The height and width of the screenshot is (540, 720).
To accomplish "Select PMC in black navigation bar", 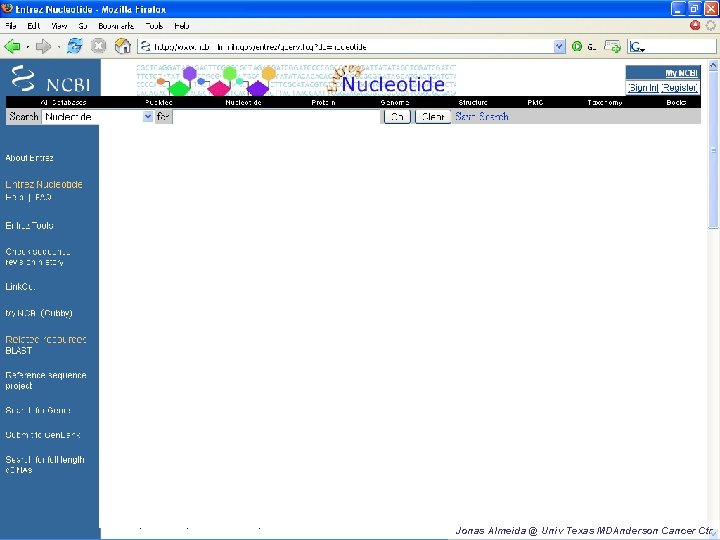I will click(x=535, y=102).
